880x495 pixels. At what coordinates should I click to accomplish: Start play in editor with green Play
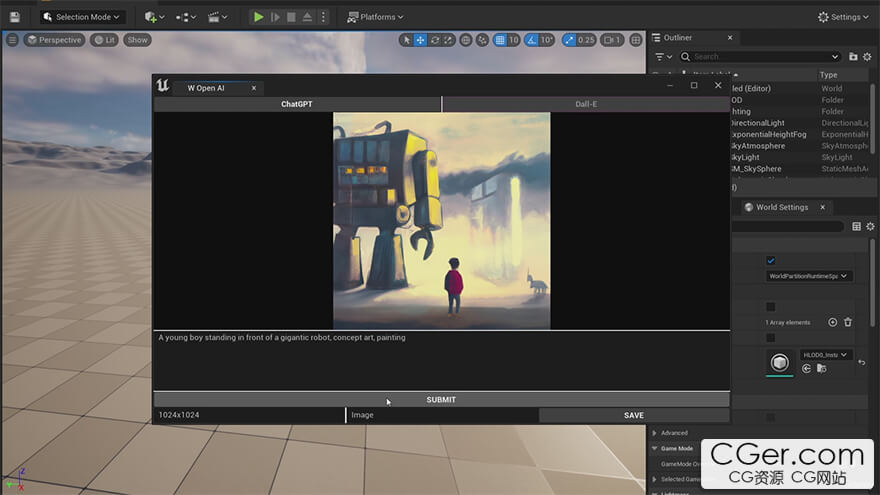[258, 17]
